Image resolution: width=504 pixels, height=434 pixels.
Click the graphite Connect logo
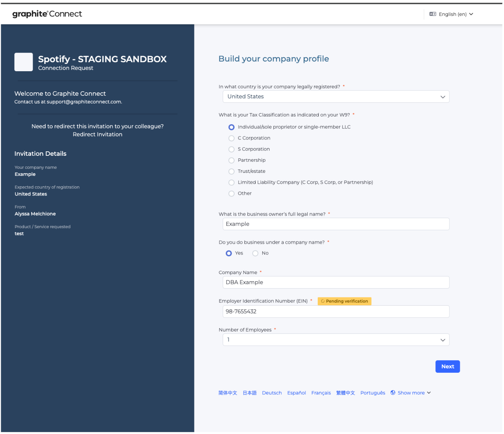(47, 14)
